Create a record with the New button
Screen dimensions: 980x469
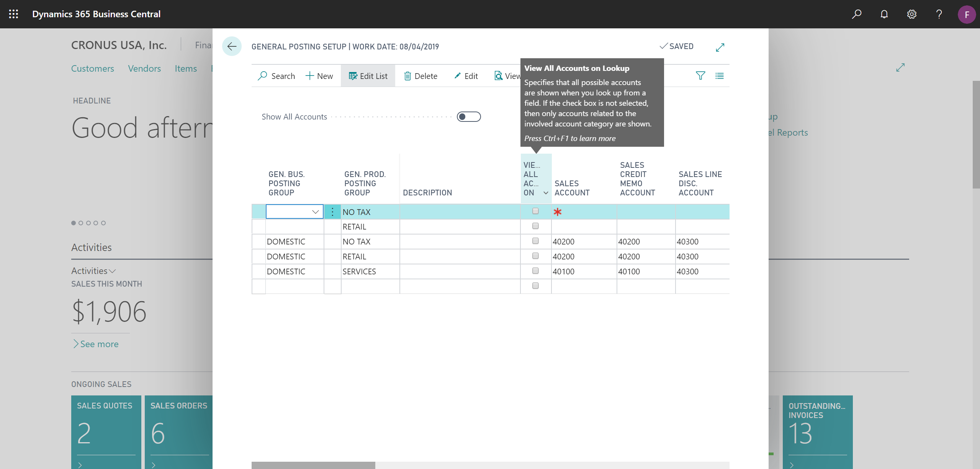click(319, 75)
